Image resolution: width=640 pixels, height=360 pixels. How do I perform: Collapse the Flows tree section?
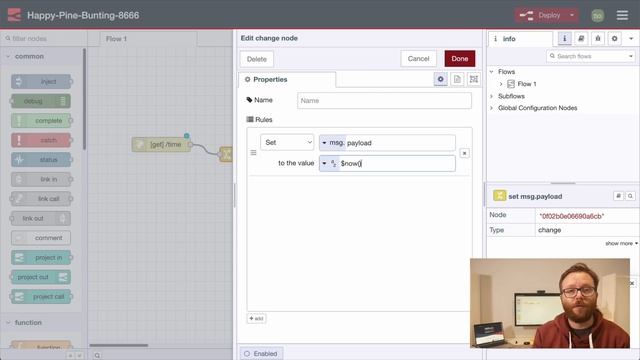[492, 72]
